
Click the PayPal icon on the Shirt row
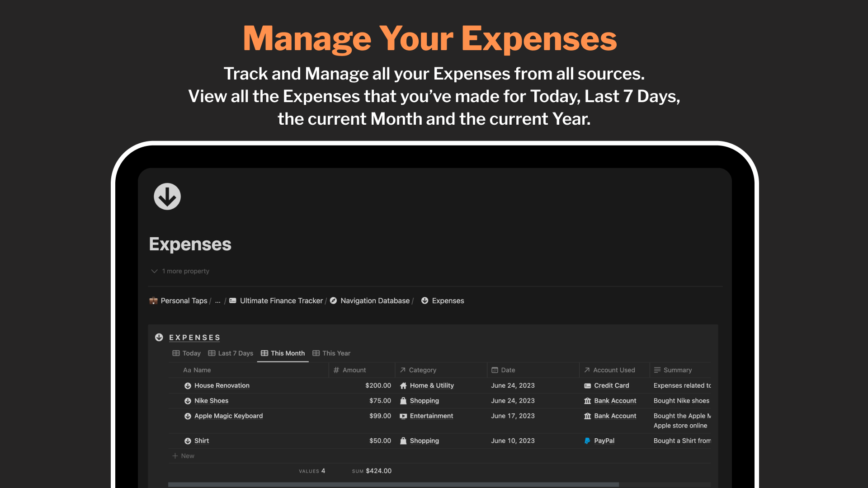587,441
